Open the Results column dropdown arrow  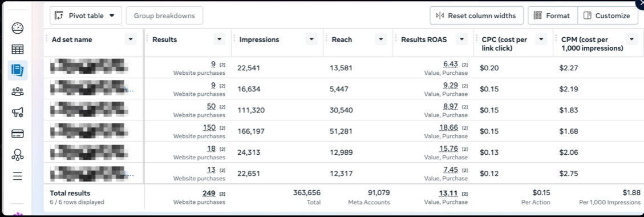[219, 39]
